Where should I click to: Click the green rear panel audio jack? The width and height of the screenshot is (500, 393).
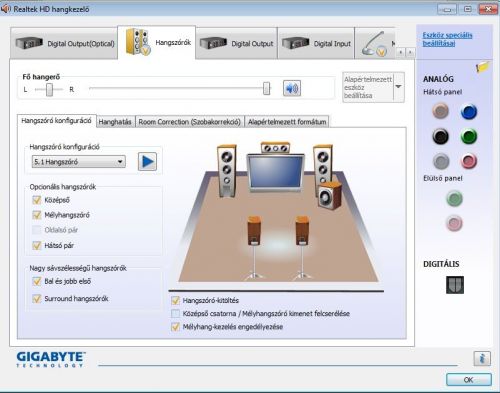pos(469,136)
